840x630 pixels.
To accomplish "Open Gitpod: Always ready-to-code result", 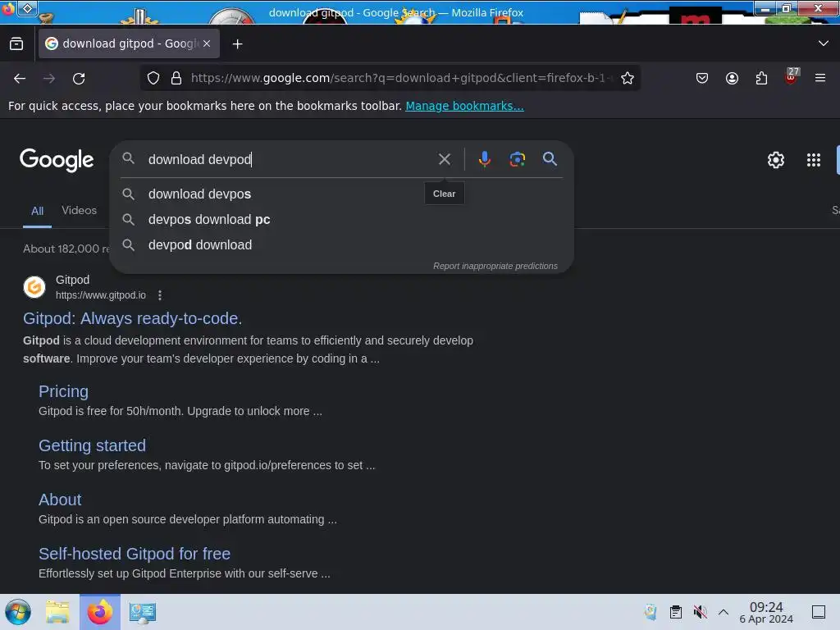I will pos(132,318).
